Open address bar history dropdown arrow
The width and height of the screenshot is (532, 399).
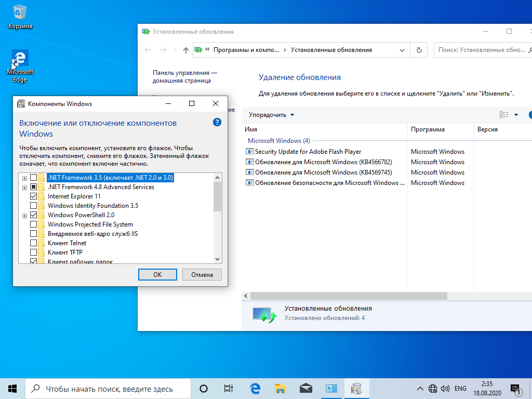[402, 50]
